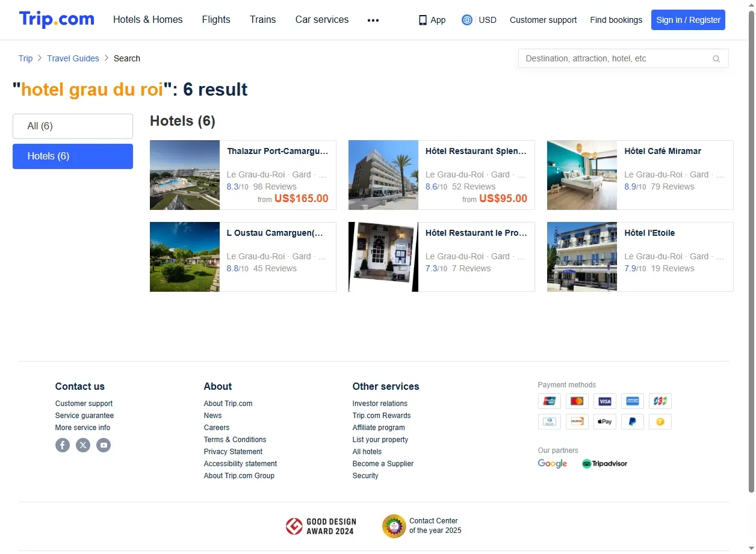
Task: Open the More service info footer link
Action: (83, 428)
